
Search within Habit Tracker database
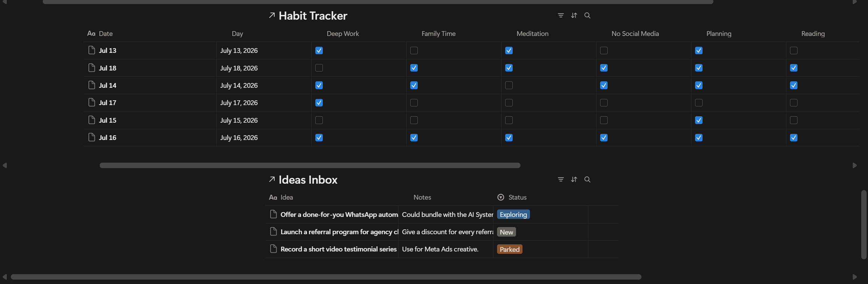click(587, 15)
